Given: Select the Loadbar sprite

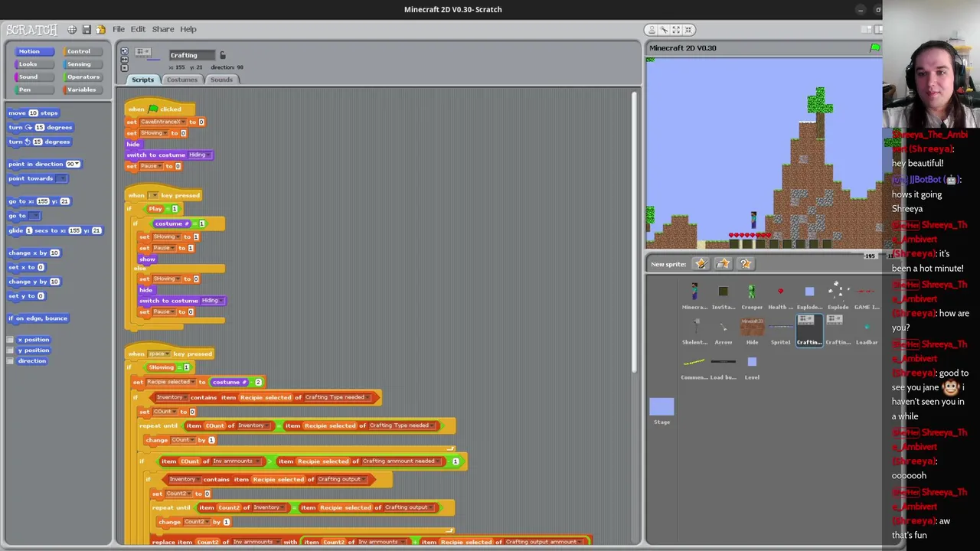Looking at the screenshot, I should click(867, 331).
